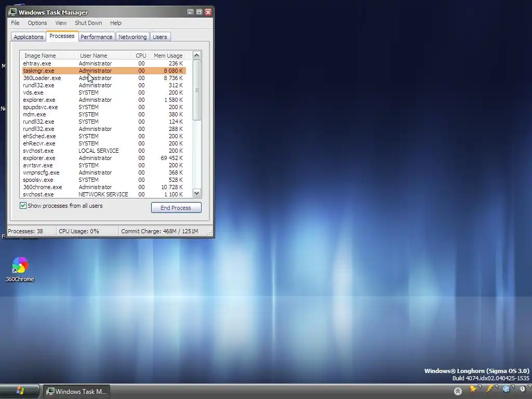This screenshot has height=399, width=532.
Task: Click the window resize grip corner
Action: tap(210, 233)
